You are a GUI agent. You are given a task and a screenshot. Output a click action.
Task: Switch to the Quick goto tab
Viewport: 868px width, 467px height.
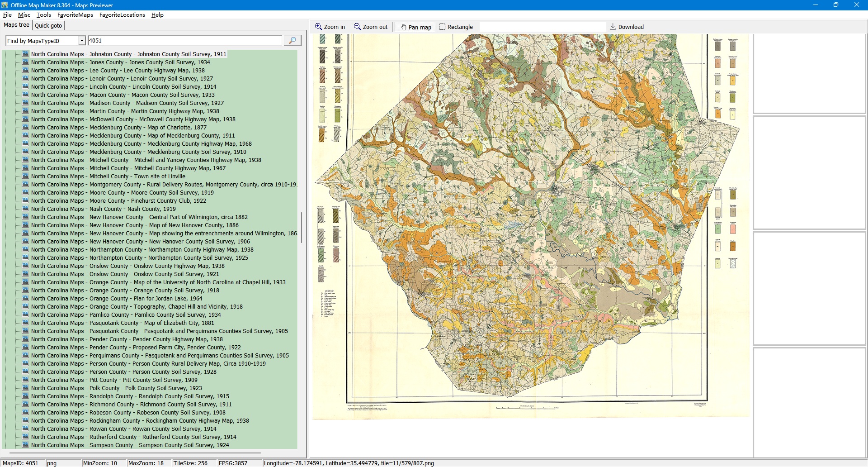[48, 25]
